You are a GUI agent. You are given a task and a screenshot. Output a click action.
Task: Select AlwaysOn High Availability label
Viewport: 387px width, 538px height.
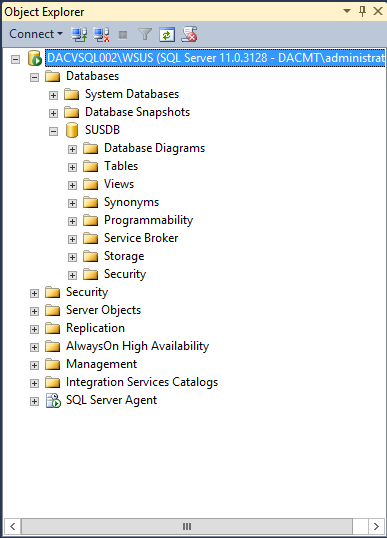tap(137, 346)
